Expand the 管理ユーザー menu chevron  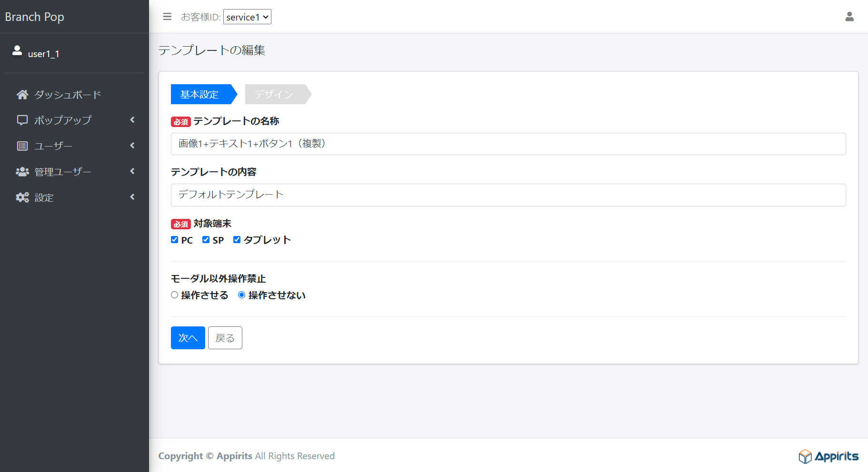point(132,171)
